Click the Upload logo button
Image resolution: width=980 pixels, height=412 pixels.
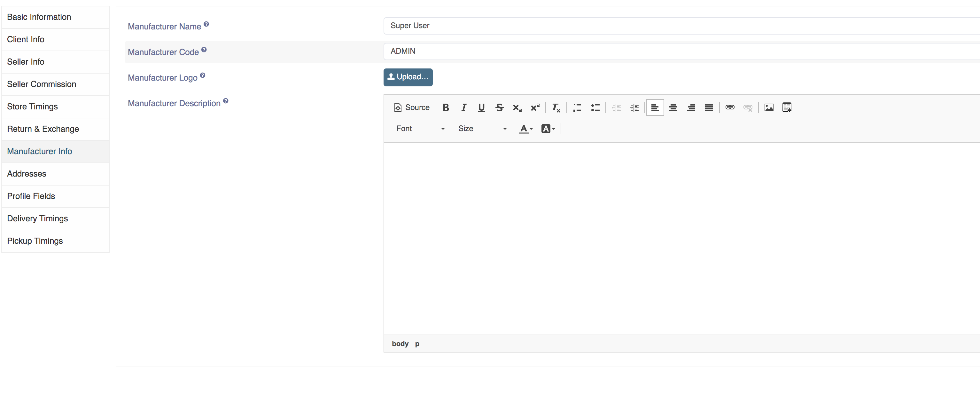[407, 77]
